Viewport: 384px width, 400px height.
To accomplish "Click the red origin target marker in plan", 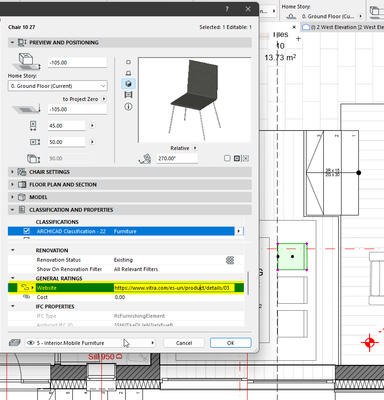I will (x=369, y=342).
